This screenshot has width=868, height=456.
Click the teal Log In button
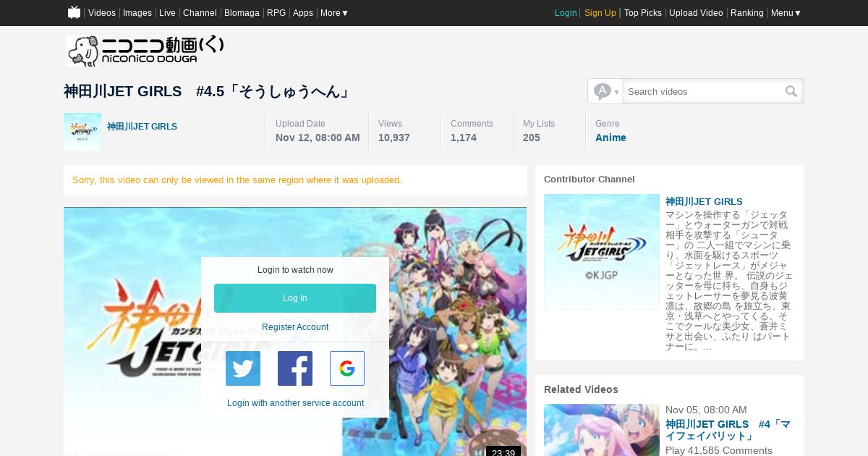point(295,298)
